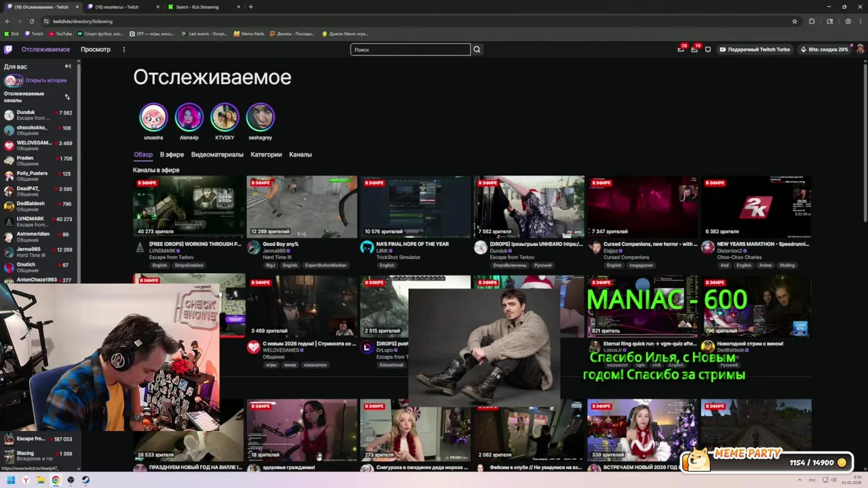Open notifications inbox with 16 badge
868x488 pixels.
tap(694, 49)
